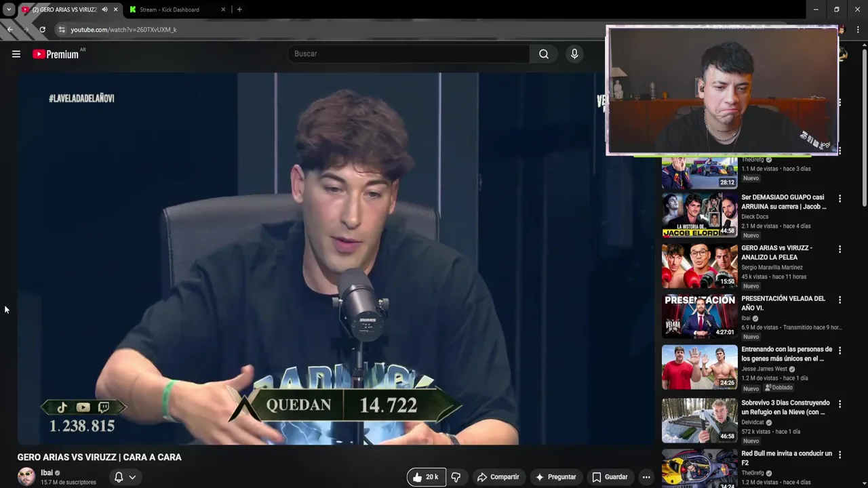Open options menu for PRESENTACIÓN VELADA video
The image size is (868, 488).
pos(840,300)
